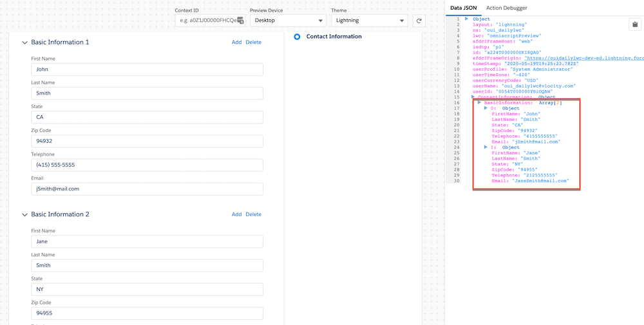Select the Contact Information step radio
The height and width of the screenshot is (325, 644).
tap(297, 37)
